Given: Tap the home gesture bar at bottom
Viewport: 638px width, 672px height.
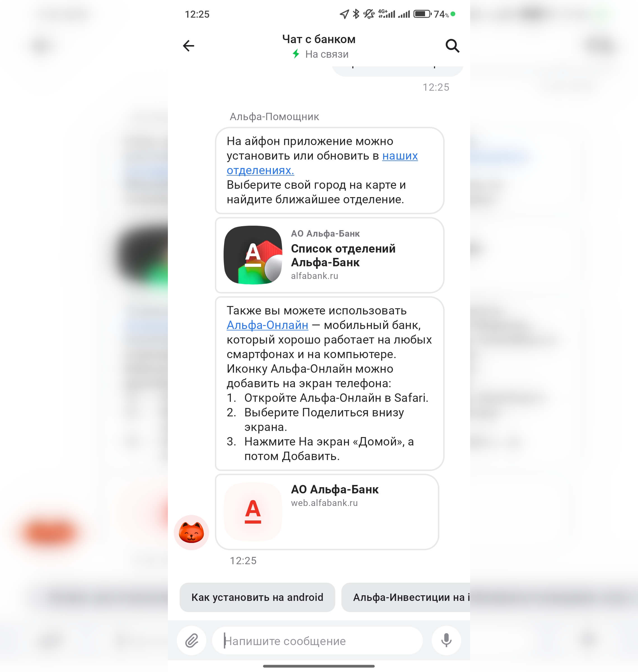Looking at the screenshot, I should (319, 666).
